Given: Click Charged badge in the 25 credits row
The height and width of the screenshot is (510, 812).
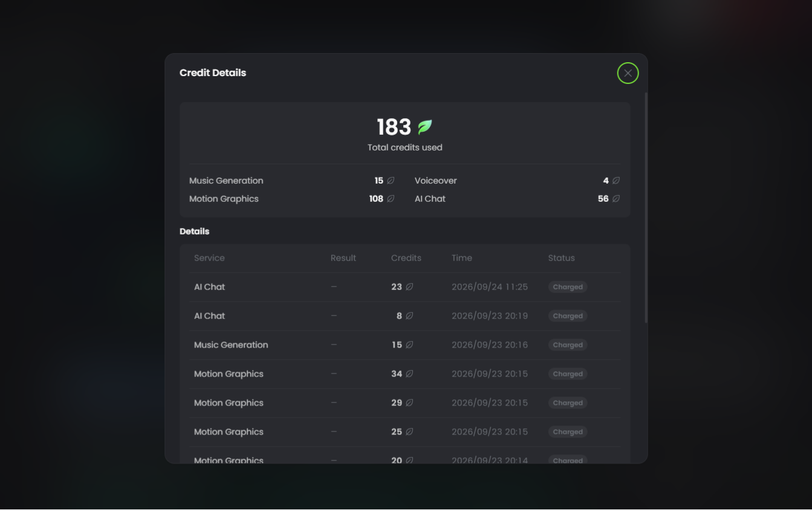Looking at the screenshot, I should pos(568,432).
